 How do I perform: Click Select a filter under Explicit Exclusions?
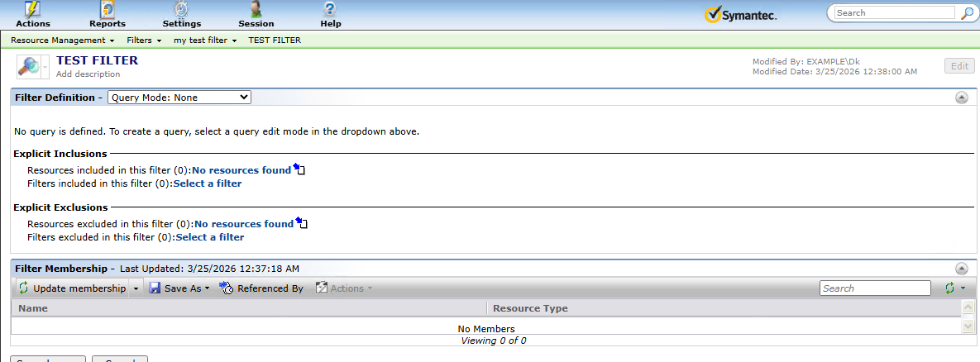(x=209, y=237)
